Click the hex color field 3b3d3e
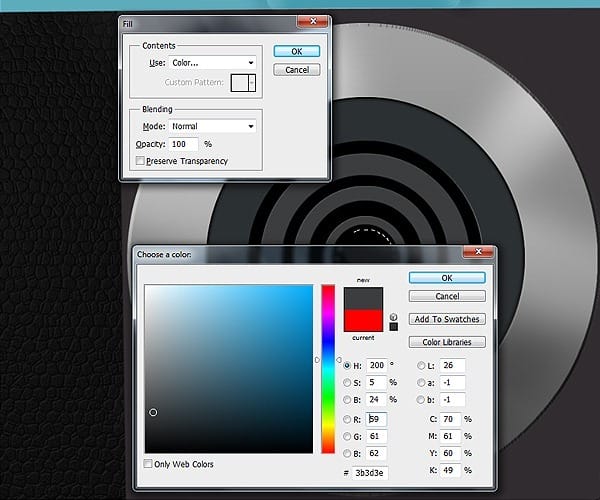The image size is (600, 500). 370,473
